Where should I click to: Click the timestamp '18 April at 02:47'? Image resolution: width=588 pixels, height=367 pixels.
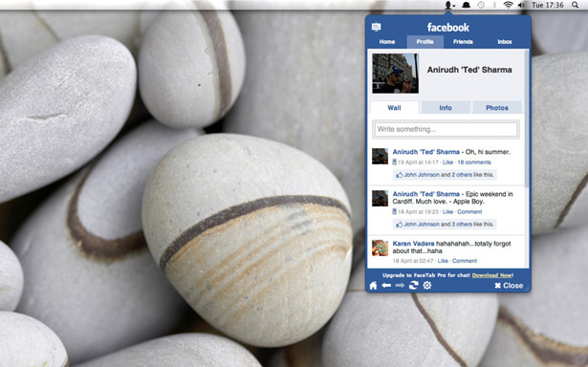point(413,261)
